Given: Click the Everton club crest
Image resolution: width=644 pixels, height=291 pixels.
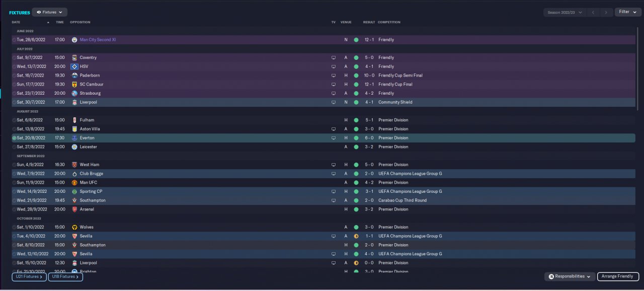Looking at the screenshot, I should pos(74,138).
